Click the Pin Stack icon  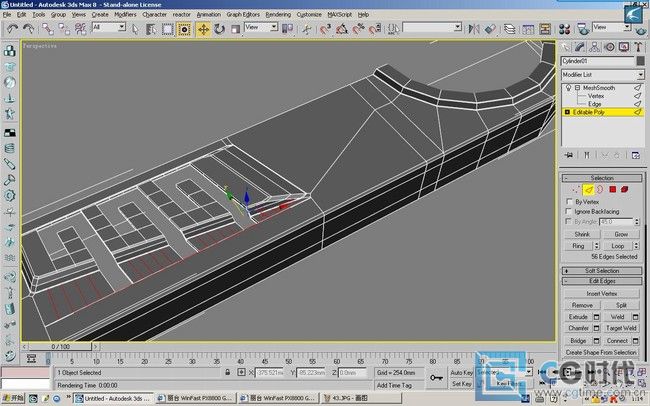click(x=569, y=155)
